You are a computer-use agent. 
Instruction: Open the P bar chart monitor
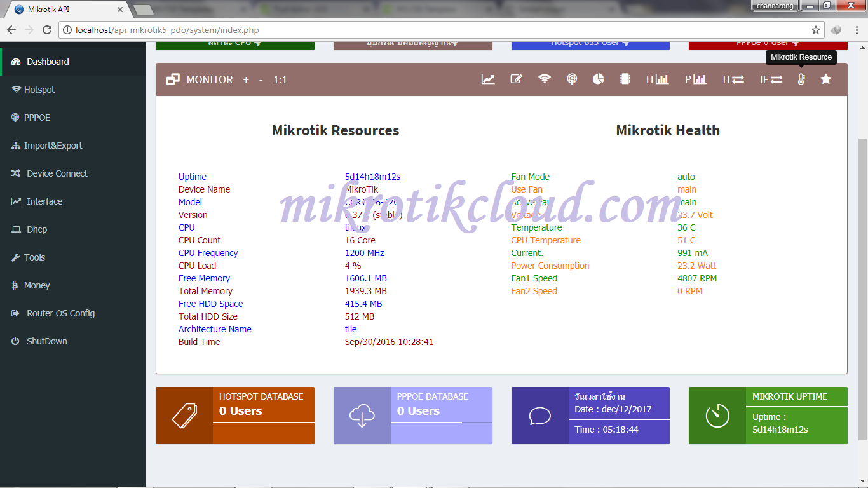coord(696,79)
